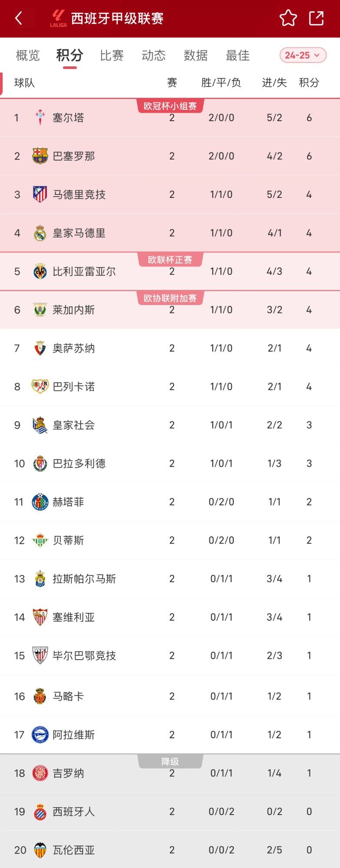The height and width of the screenshot is (868, 340).
Task: Open team 皇家社会 from the standings
Action: (73, 425)
